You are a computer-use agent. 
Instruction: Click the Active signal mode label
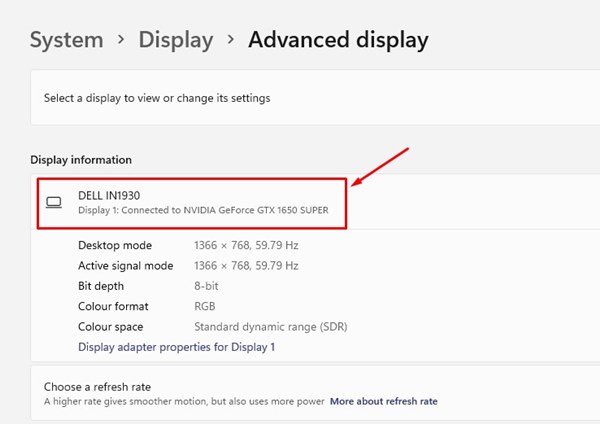click(x=126, y=266)
